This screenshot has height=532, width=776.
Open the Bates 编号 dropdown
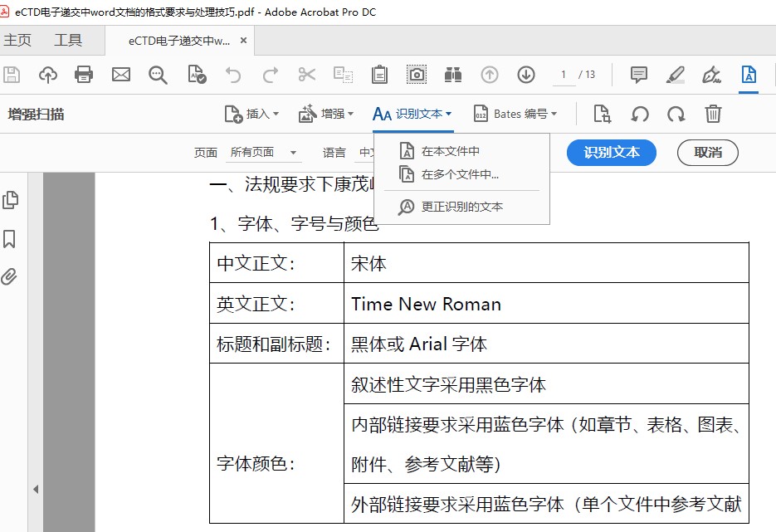[x=515, y=114]
